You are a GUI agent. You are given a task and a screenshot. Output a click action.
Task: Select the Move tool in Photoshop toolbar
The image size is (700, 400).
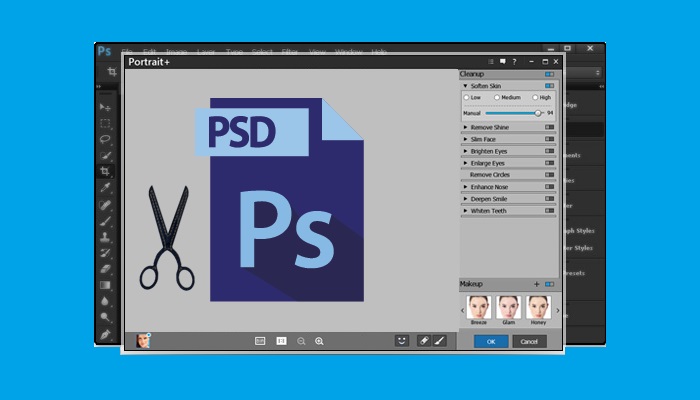tap(105, 107)
